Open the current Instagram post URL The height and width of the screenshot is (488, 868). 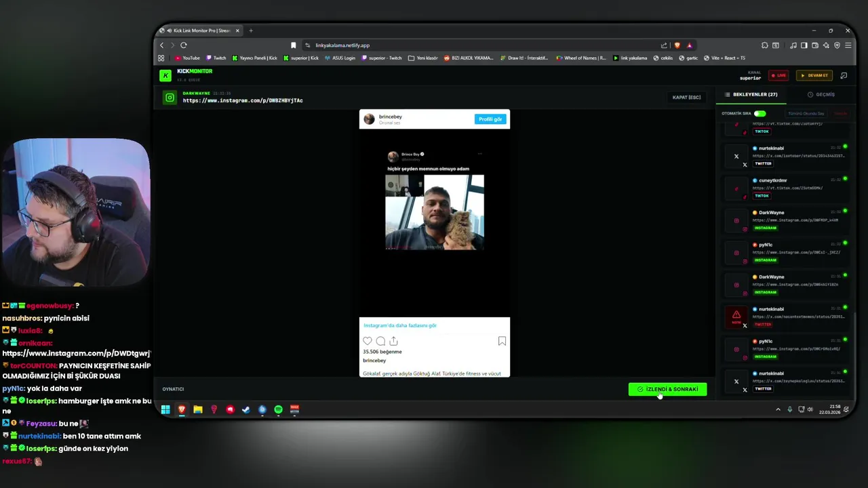(243, 100)
